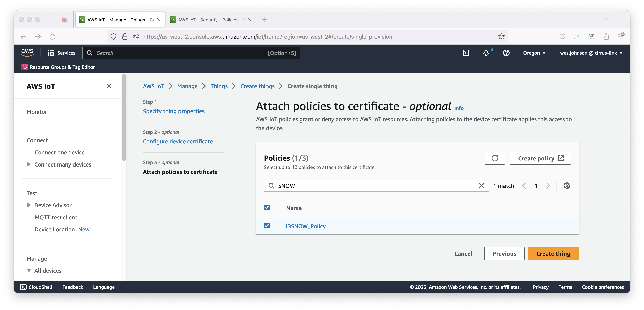Expand Connect many devices

point(29,164)
